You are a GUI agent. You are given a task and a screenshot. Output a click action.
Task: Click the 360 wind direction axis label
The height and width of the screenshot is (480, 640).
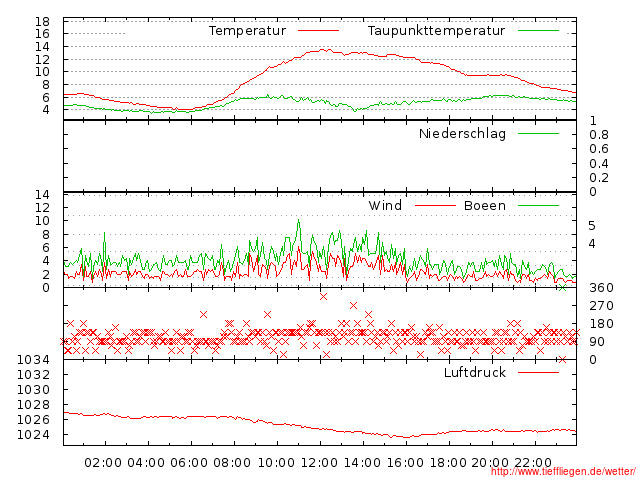coord(601,288)
